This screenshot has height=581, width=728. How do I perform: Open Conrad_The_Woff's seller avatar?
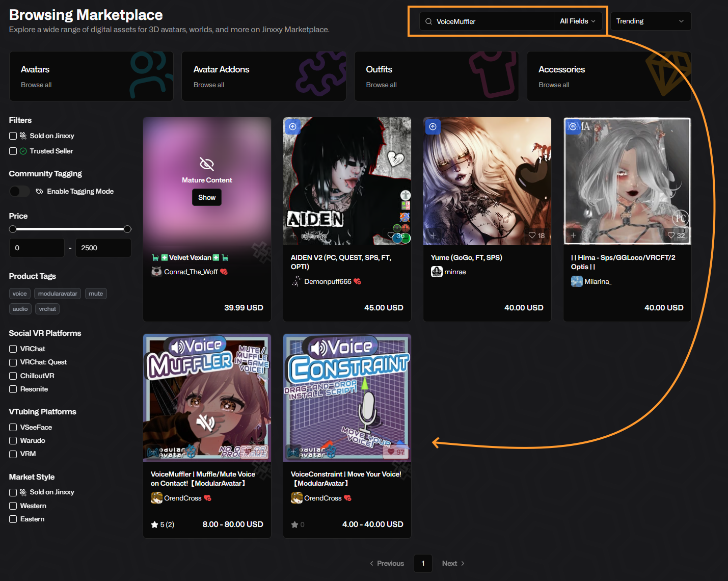(x=156, y=272)
